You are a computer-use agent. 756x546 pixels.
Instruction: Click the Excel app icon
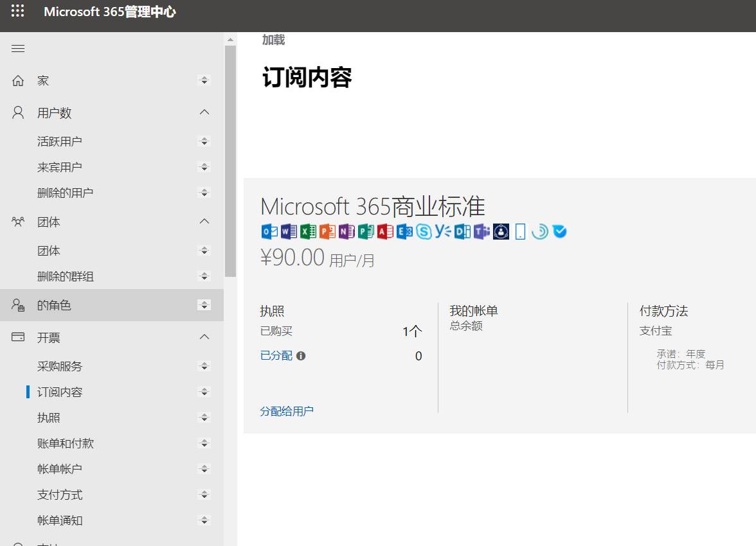point(308,232)
